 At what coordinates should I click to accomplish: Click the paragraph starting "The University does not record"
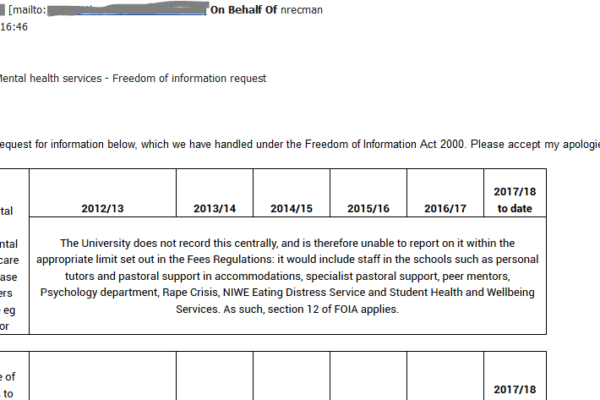(288, 243)
